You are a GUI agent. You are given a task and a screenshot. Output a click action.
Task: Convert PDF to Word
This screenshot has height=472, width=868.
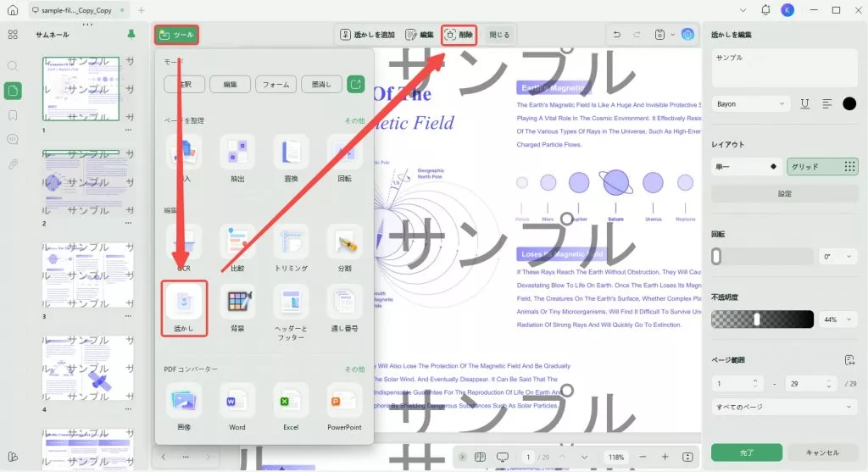click(237, 408)
